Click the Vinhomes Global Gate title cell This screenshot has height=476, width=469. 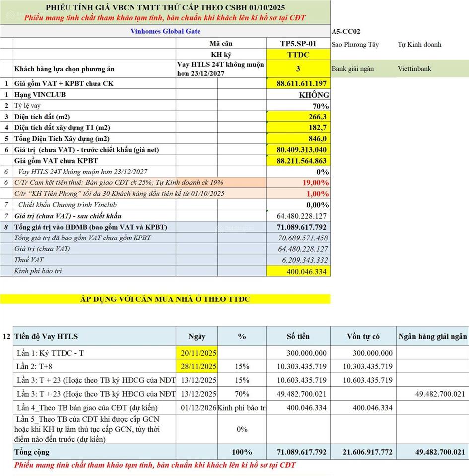pos(165,31)
